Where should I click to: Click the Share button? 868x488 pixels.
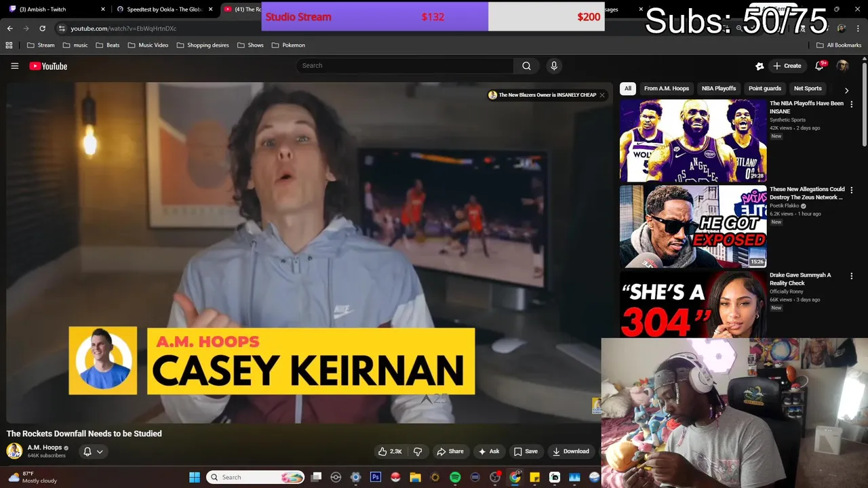click(450, 451)
